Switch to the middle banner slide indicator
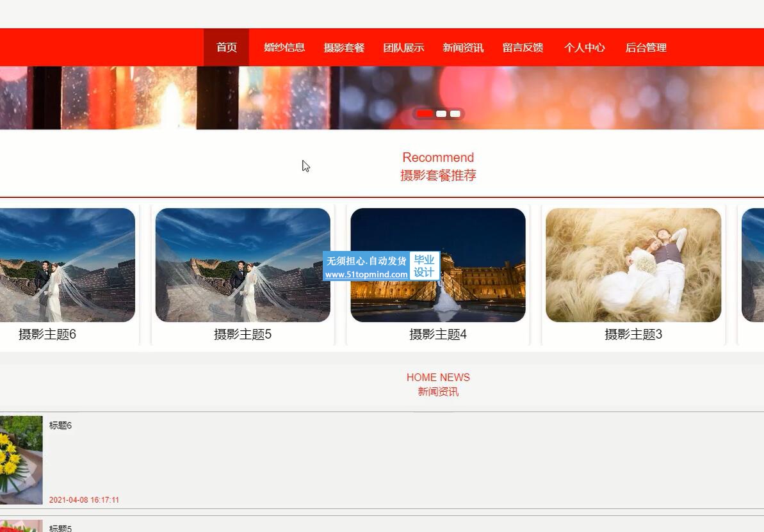The height and width of the screenshot is (532, 764). pyautogui.click(x=441, y=114)
